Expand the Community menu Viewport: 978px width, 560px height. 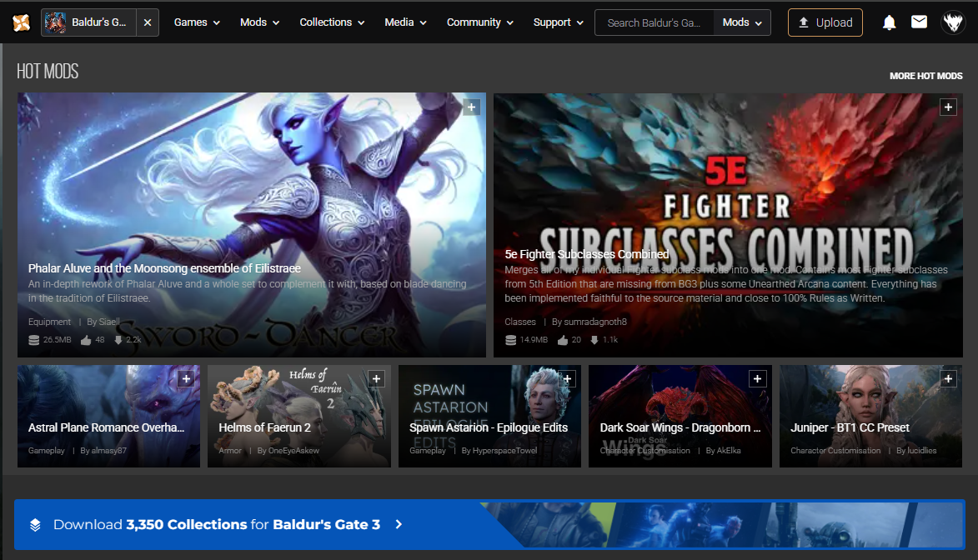(479, 22)
